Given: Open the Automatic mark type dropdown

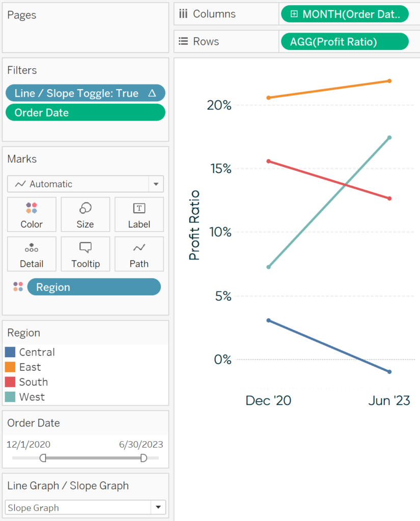Looking at the screenshot, I should [156, 184].
